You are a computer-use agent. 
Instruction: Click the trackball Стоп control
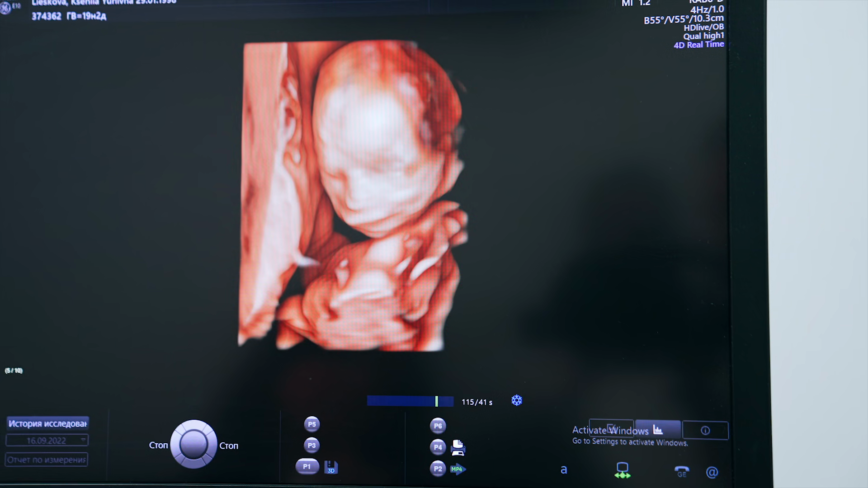[193, 445]
